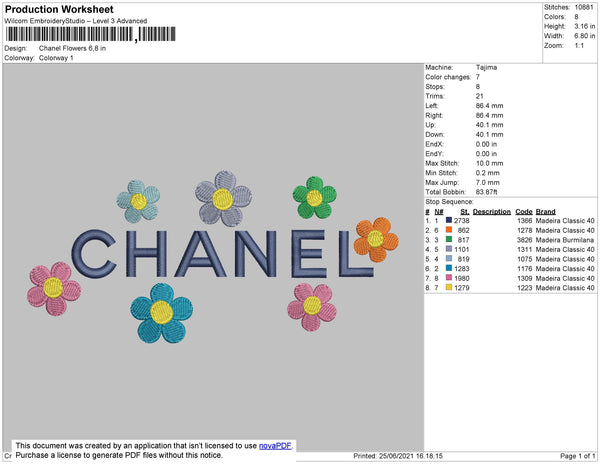Click the 'Brand' column header
The image size is (600, 464).
click(545, 212)
